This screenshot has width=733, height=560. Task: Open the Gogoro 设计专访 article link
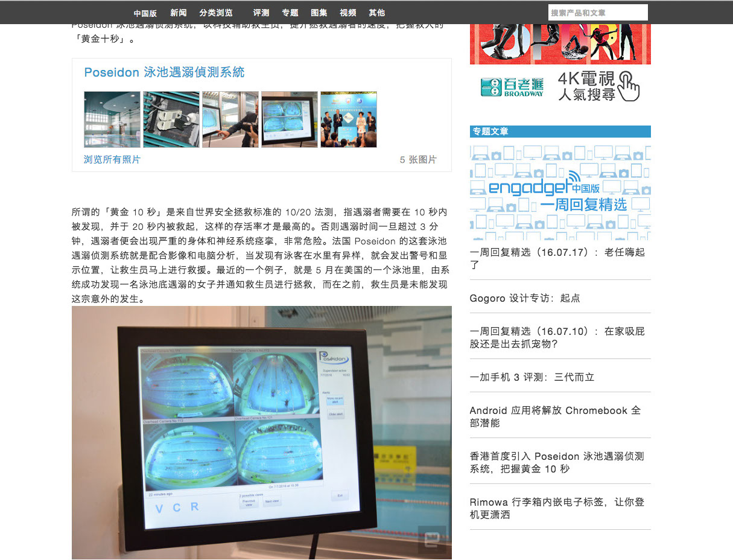[x=524, y=298]
